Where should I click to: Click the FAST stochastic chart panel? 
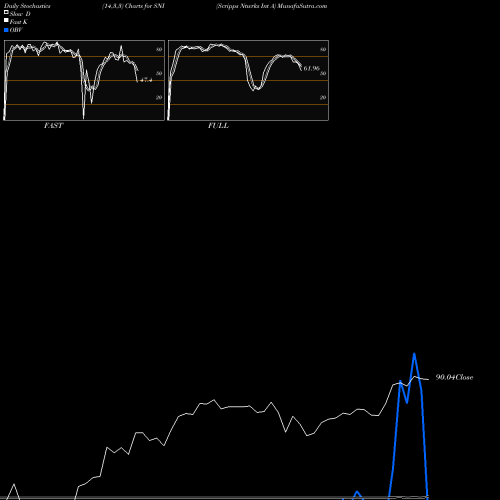[84, 80]
